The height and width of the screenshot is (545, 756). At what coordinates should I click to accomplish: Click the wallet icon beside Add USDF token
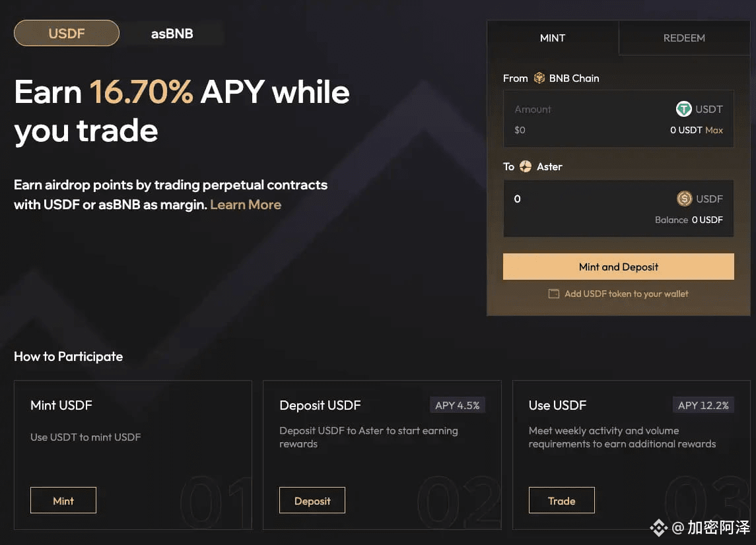pos(553,294)
